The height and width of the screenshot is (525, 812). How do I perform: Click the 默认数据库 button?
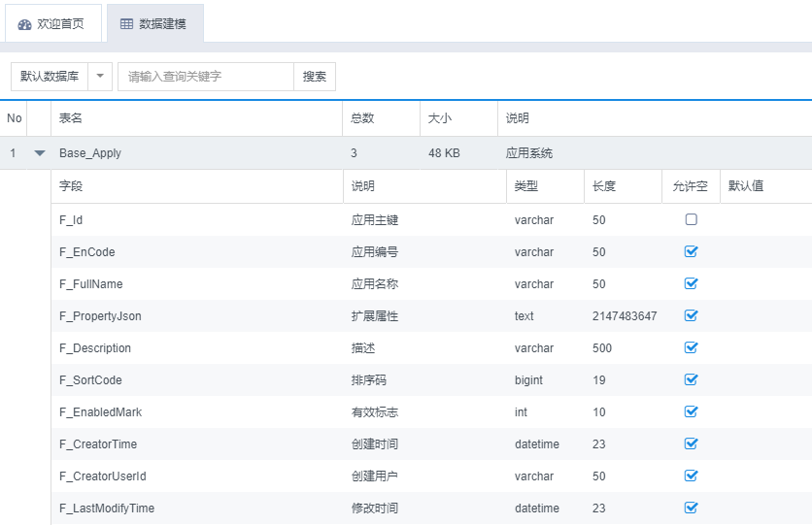coord(50,77)
